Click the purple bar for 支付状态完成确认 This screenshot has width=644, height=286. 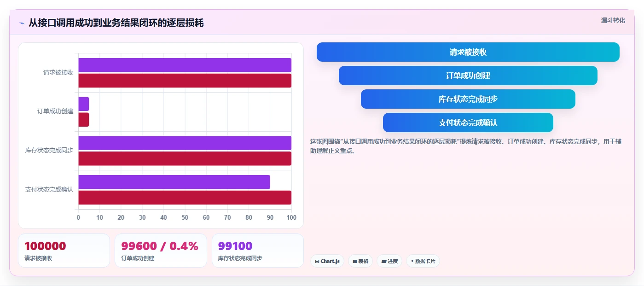click(x=174, y=182)
